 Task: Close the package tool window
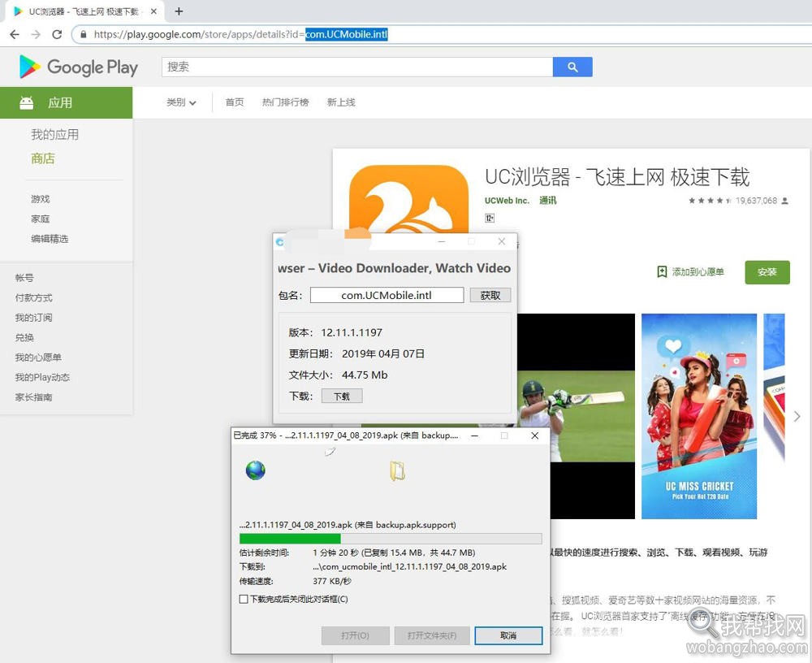pyautogui.click(x=501, y=241)
